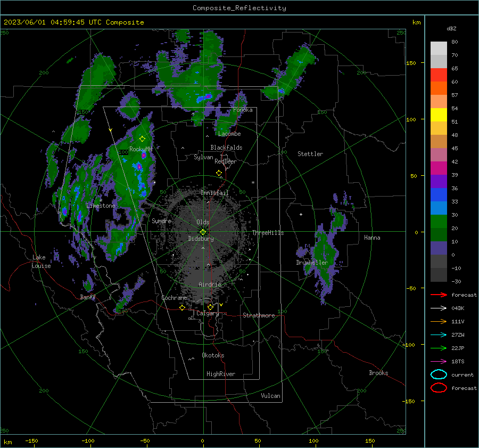Click the Sylvan label
The width and height of the screenshot is (479, 448).
(203, 157)
